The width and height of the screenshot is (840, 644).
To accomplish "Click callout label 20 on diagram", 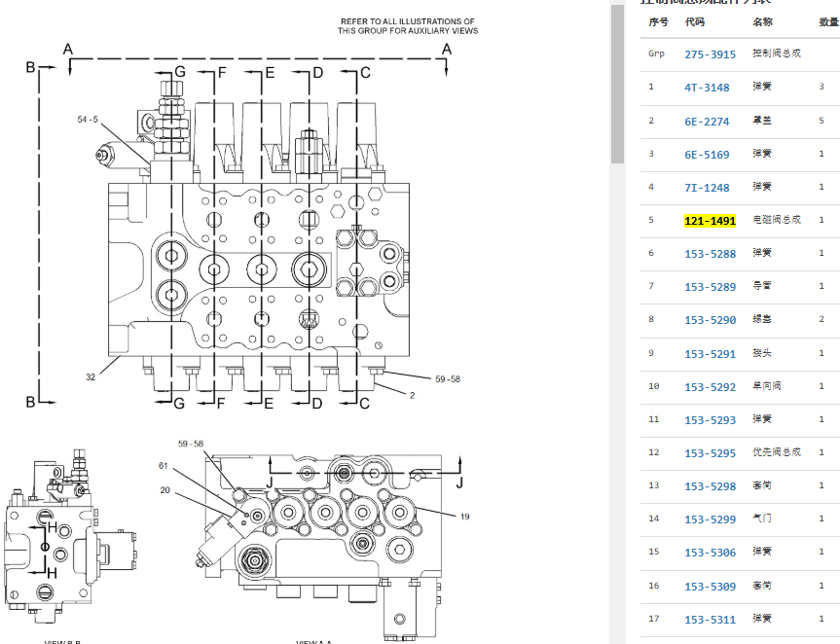I will [x=165, y=490].
